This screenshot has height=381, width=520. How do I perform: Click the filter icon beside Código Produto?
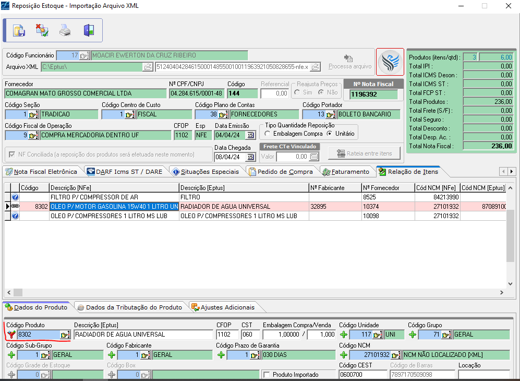click(x=11, y=334)
